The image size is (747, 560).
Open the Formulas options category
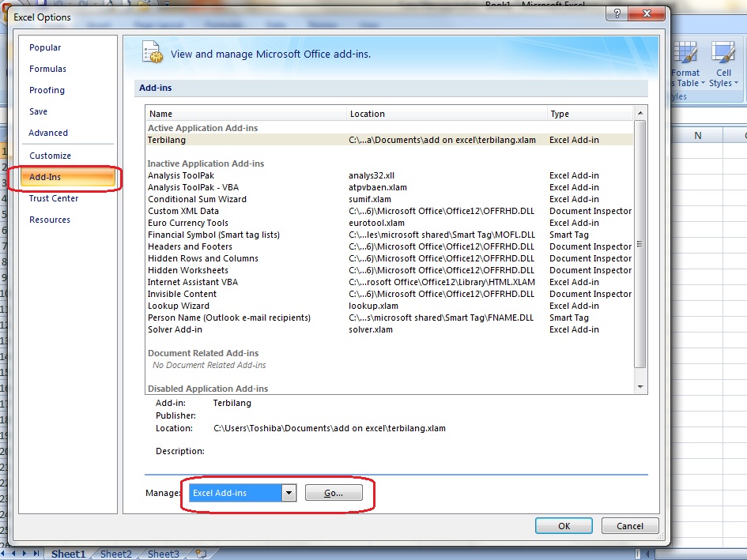pos(47,69)
